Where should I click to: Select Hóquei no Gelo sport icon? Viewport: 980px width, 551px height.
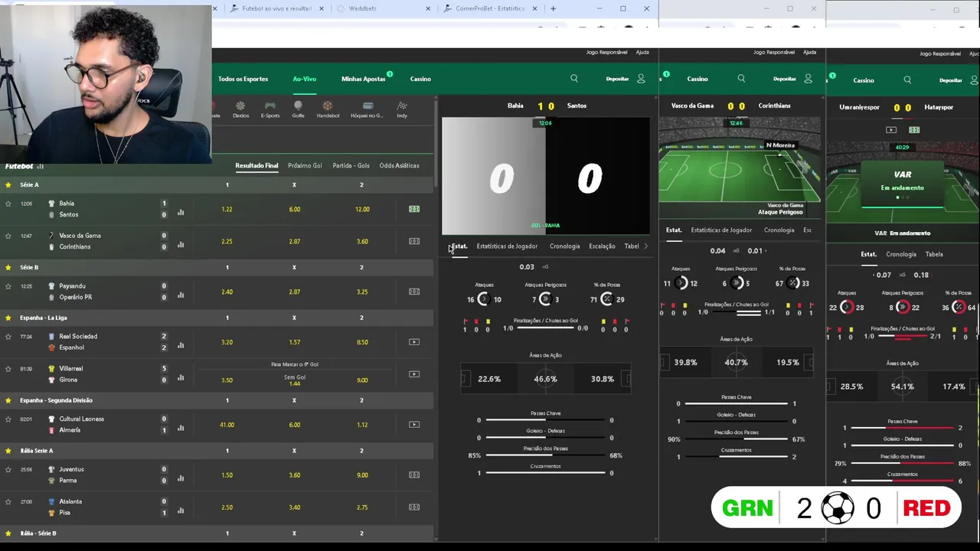point(367,109)
